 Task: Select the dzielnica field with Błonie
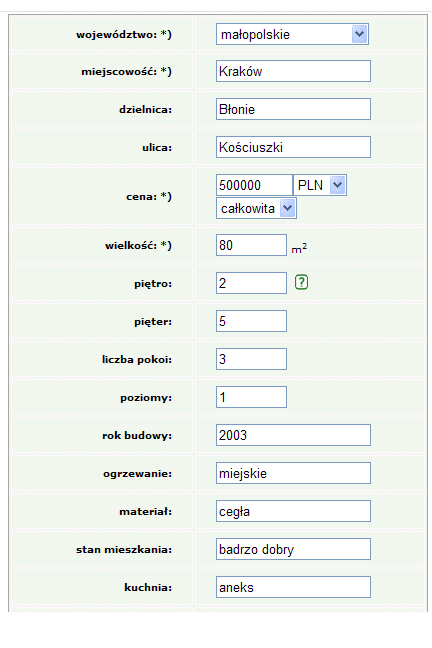click(x=293, y=109)
